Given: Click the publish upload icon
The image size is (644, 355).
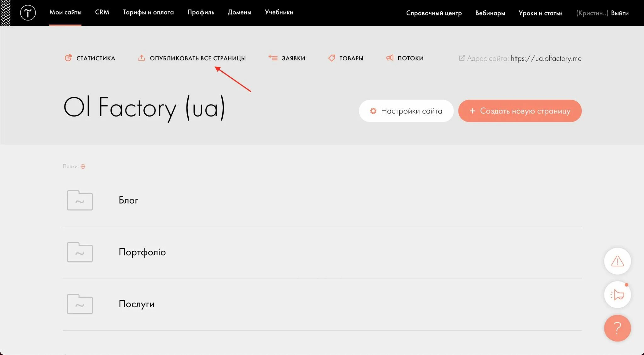Looking at the screenshot, I should click(x=142, y=58).
